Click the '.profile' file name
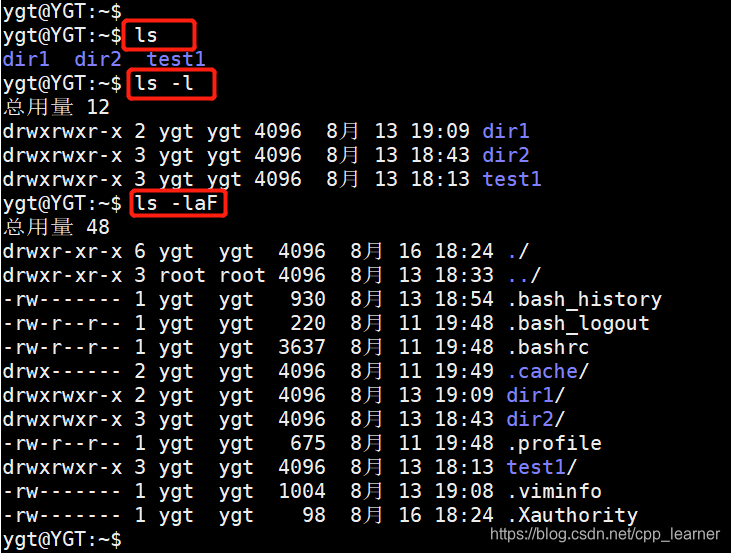The width and height of the screenshot is (731, 553). [554, 443]
